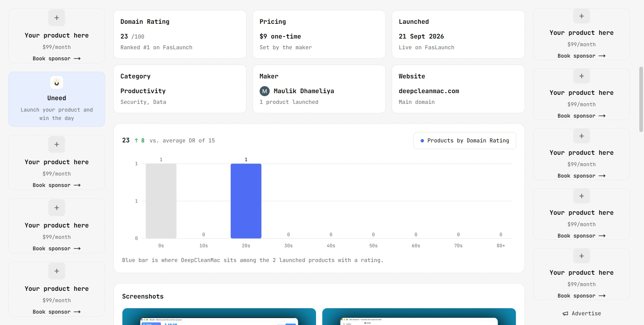Open the first screenshot thumbnail
644x325 pixels.
click(219, 317)
